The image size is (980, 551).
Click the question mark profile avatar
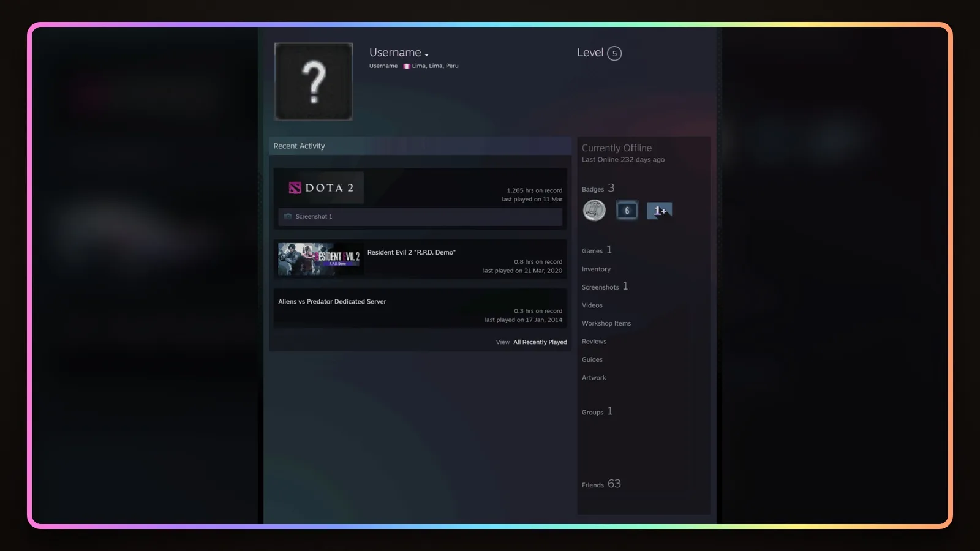click(314, 81)
